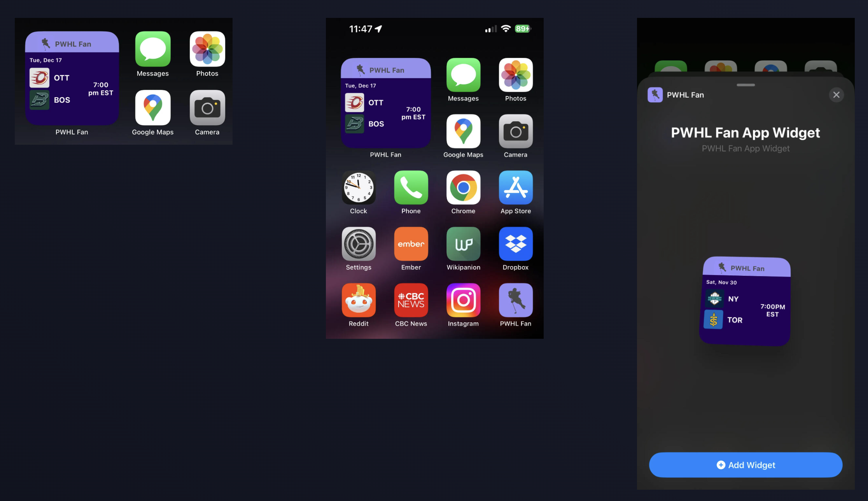Tap PWHL Fan app icon in widget sheet header
868x501 pixels.
(655, 95)
